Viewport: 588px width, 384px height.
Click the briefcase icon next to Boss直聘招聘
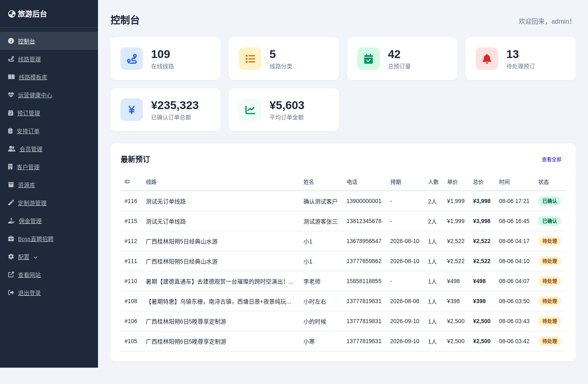tap(11, 239)
